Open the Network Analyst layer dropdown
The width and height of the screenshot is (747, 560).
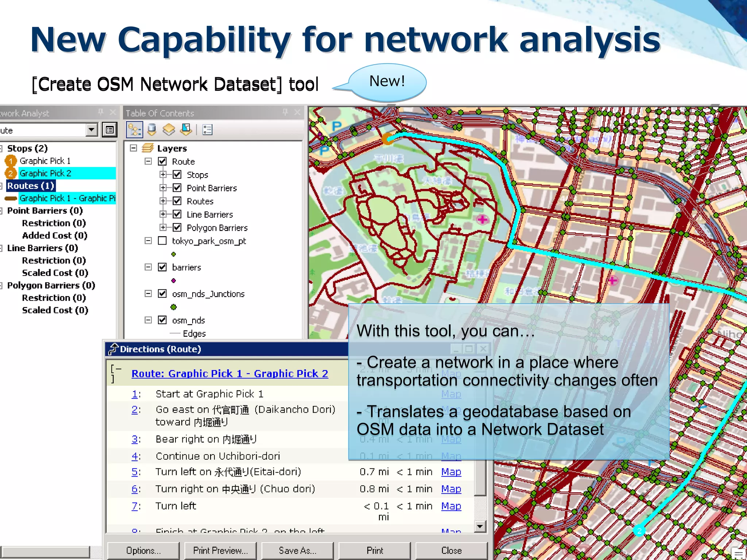(x=92, y=130)
